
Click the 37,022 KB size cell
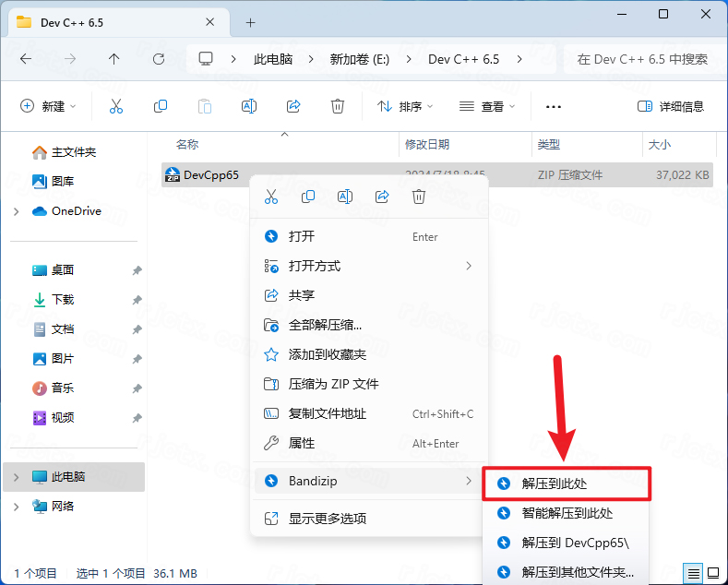[683, 175]
